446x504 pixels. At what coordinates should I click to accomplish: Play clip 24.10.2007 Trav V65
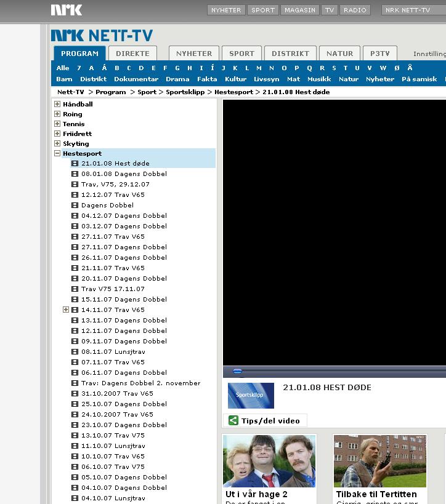tap(117, 415)
